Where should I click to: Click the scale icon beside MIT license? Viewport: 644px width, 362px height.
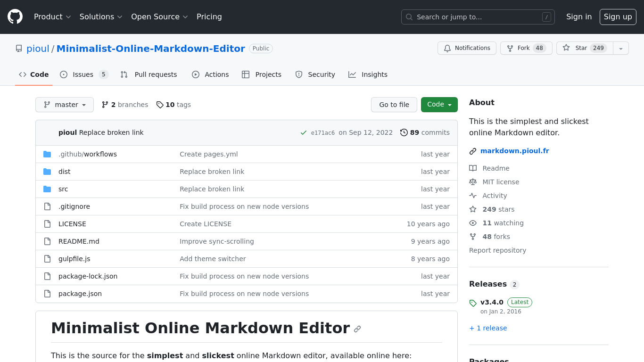pyautogui.click(x=473, y=182)
